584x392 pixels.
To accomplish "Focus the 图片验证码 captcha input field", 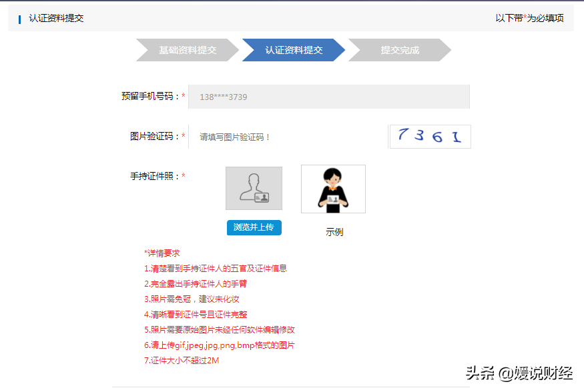I will (288, 137).
